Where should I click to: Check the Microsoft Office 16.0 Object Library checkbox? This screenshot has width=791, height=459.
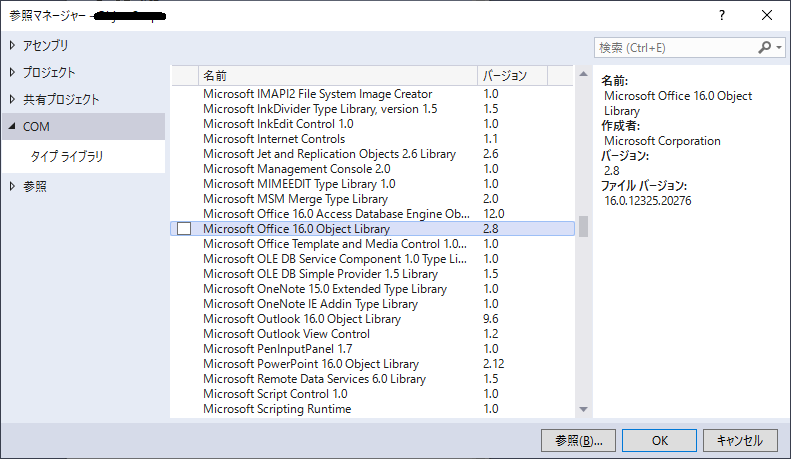pos(184,228)
